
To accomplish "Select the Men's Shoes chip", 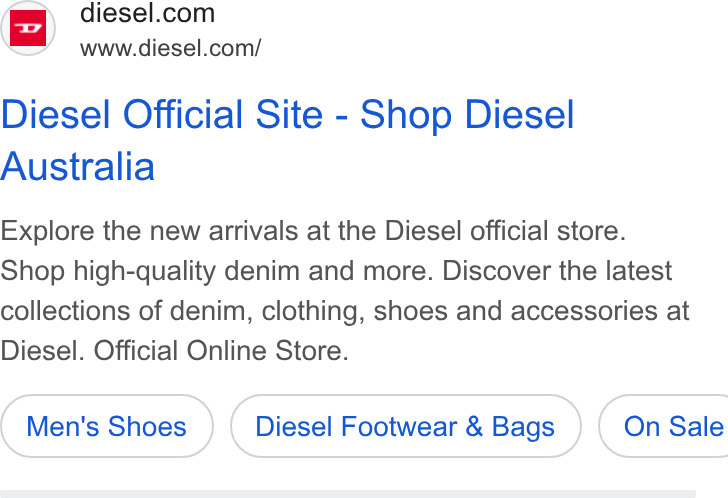I will coord(107,426).
